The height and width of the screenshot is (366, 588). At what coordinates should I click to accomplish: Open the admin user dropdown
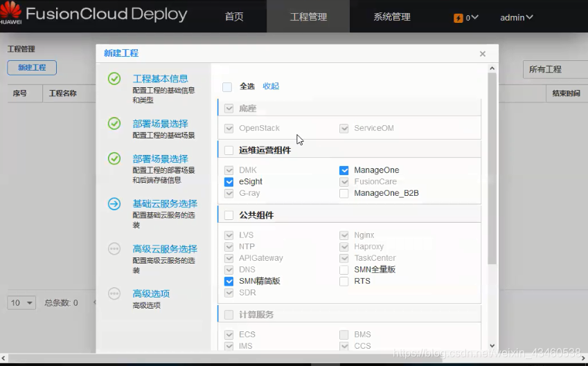pyautogui.click(x=517, y=17)
